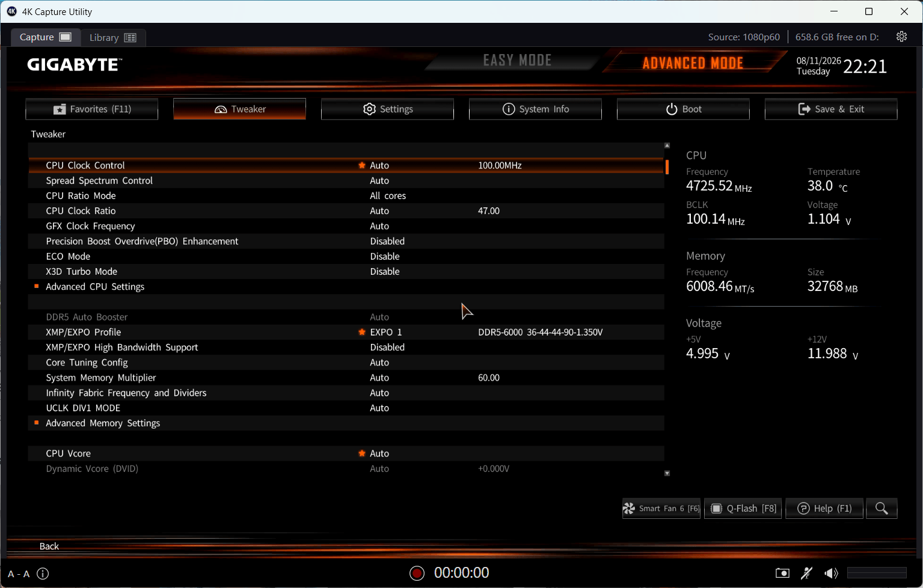Click the GIGABYTE logo
The height and width of the screenshot is (588, 923).
[75, 64]
